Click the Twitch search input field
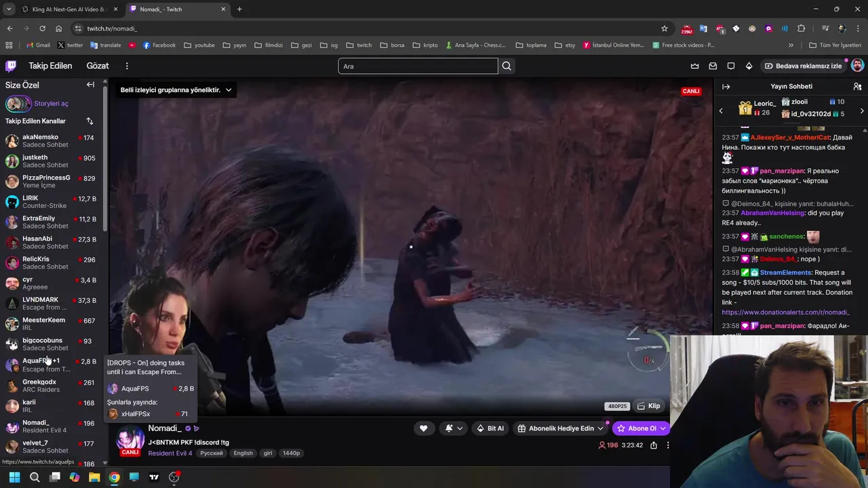Viewport: 868px width, 488px height. coord(418,66)
